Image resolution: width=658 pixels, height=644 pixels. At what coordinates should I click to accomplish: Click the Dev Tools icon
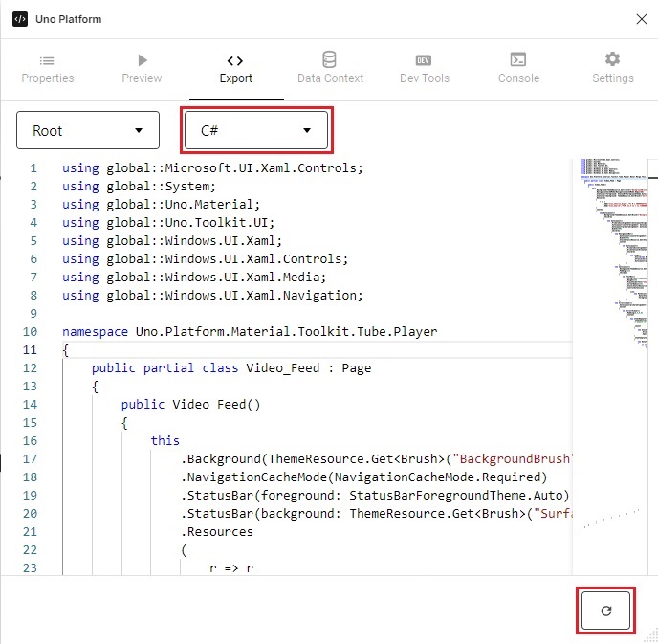424,60
